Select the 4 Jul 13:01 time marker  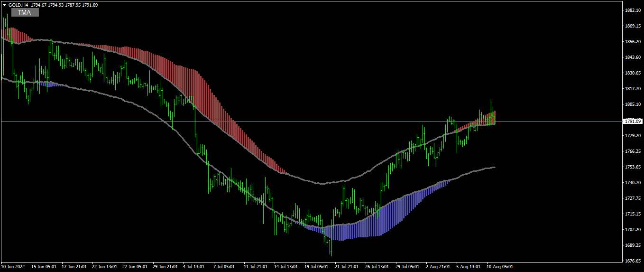[x=194, y=267]
